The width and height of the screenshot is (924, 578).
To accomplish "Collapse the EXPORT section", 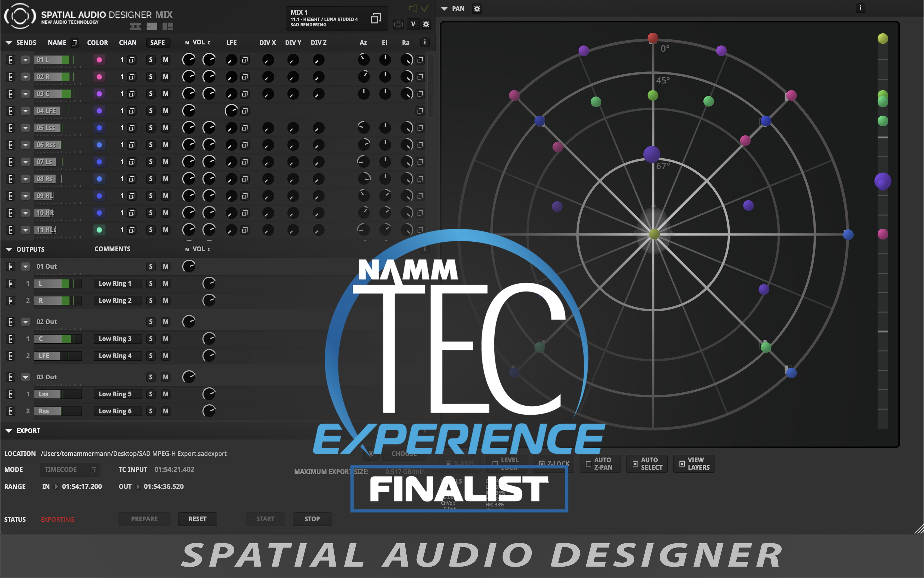I will point(8,431).
